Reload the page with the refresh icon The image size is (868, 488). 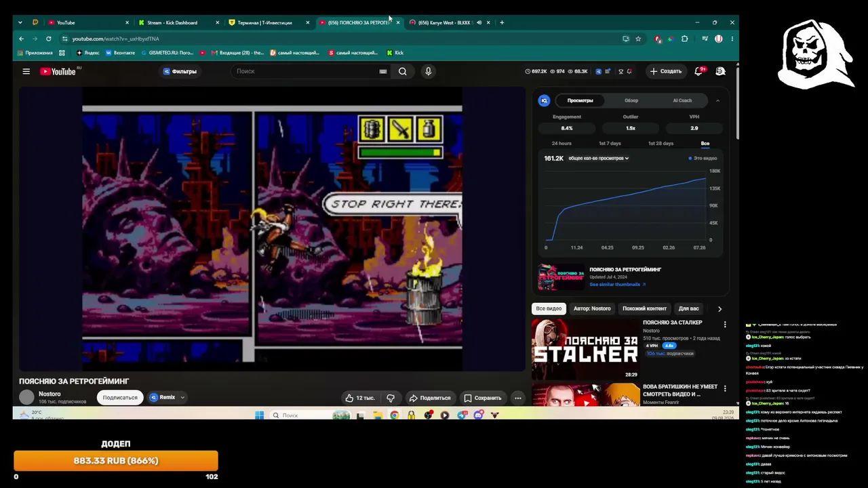[x=48, y=39]
